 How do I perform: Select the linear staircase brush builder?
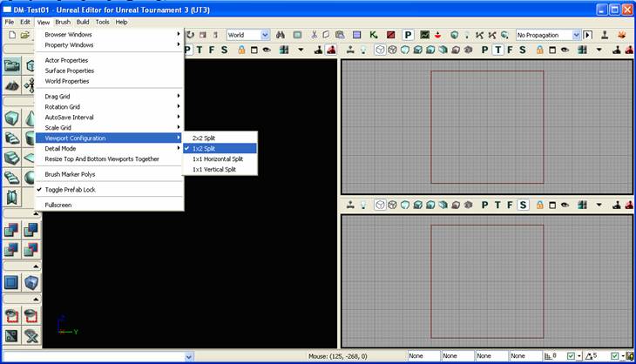(x=12, y=157)
